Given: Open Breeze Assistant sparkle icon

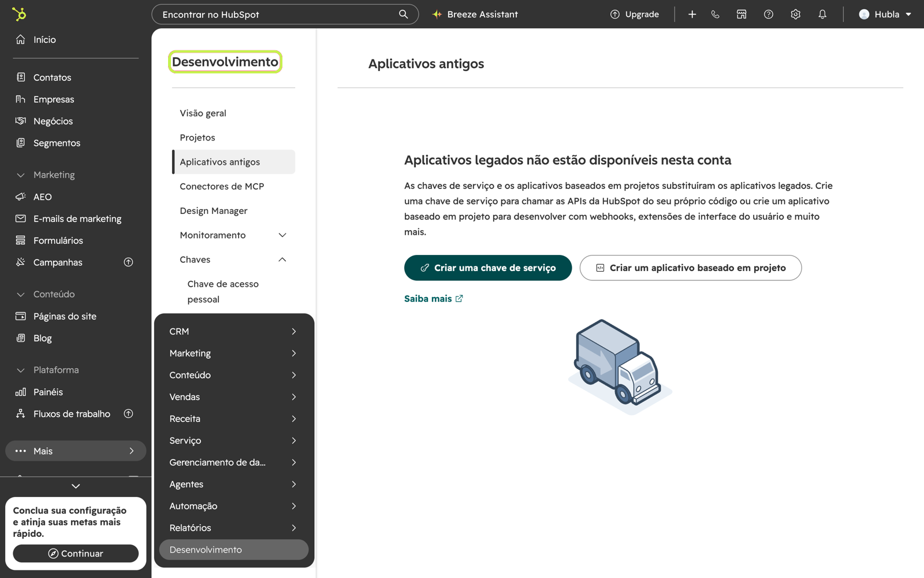Looking at the screenshot, I should click(x=437, y=14).
